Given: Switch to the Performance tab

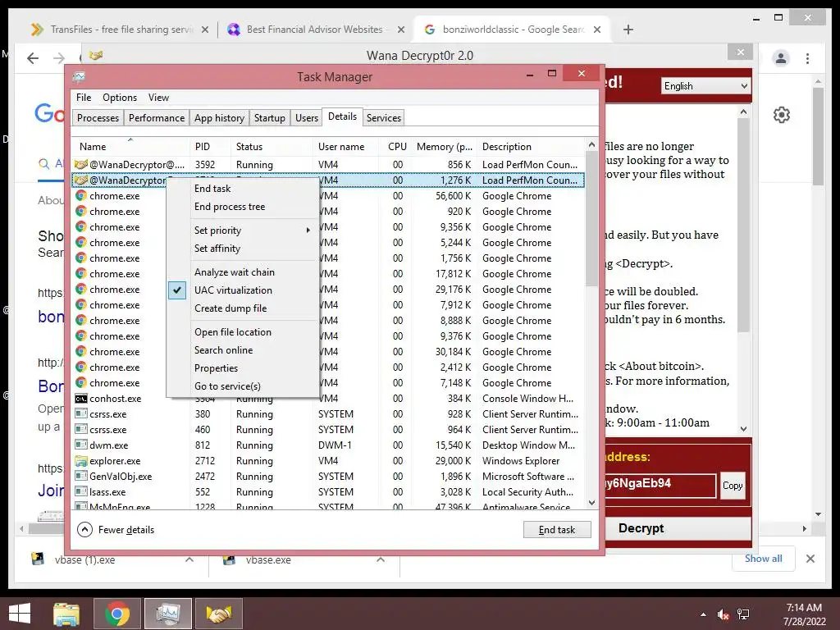Looking at the screenshot, I should pos(157,118).
